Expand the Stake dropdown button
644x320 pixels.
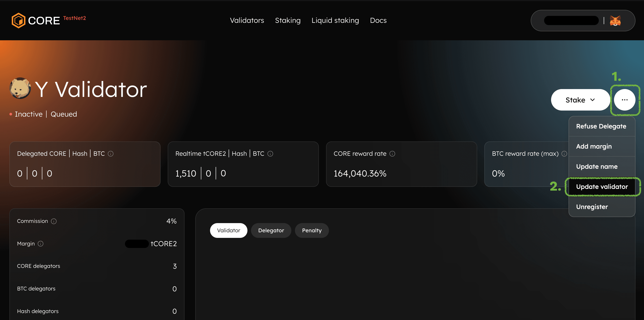(580, 100)
